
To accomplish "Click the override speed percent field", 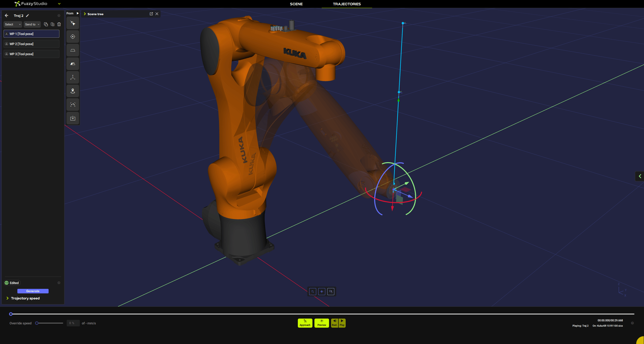I will [x=73, y=323].
